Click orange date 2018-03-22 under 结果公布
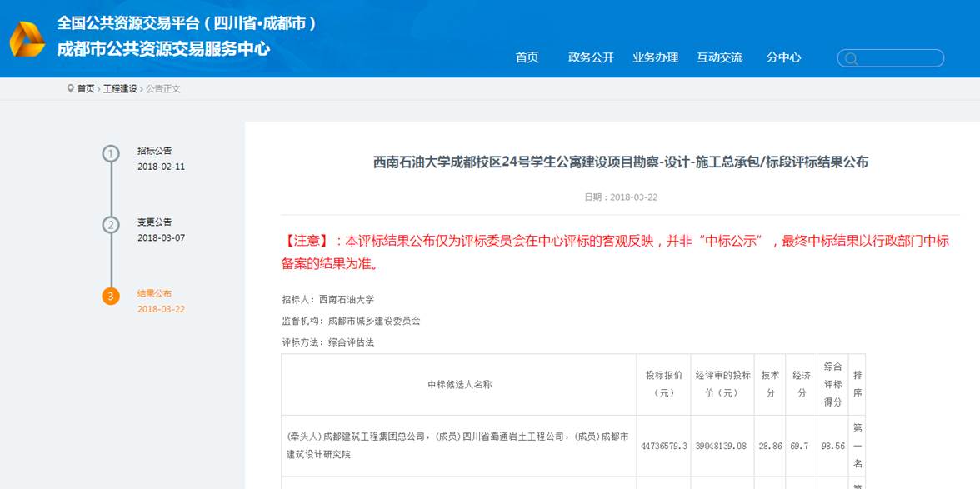 tap(162, 309)
